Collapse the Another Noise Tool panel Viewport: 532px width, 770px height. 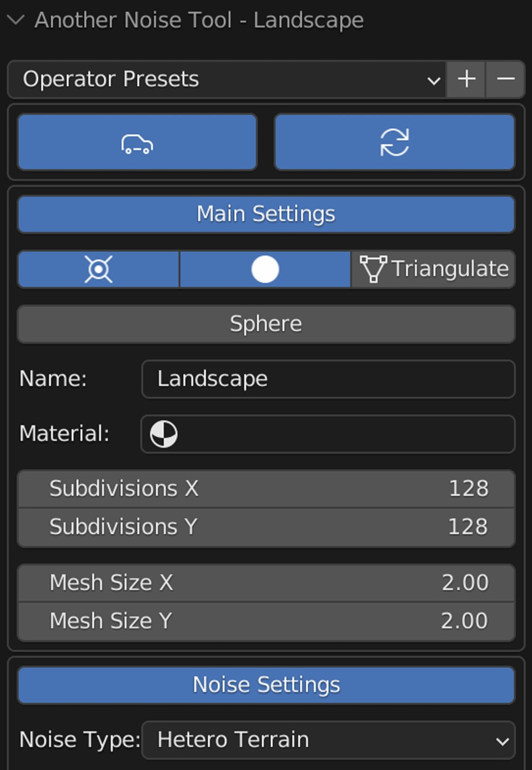pos(16,21)
